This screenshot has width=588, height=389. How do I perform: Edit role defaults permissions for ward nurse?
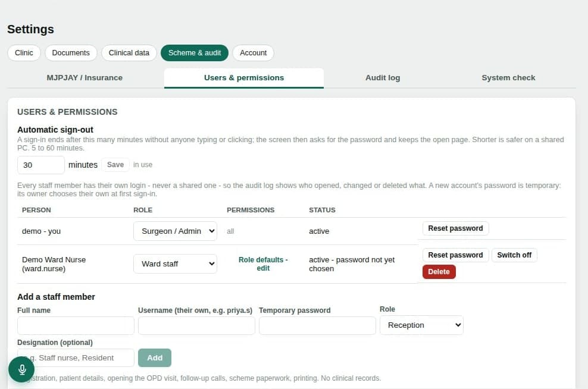(263, 264)
